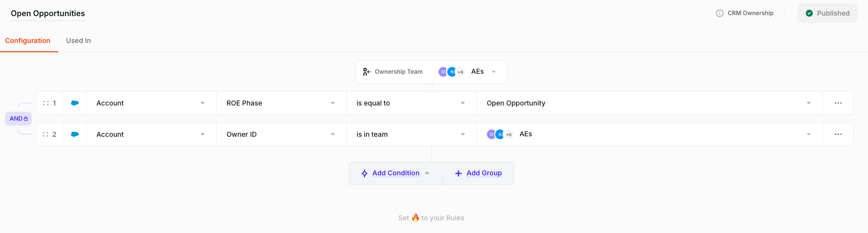Click the drag handle on condition row 2
Viewport: 868px width, 233px height.
point(46,134)
